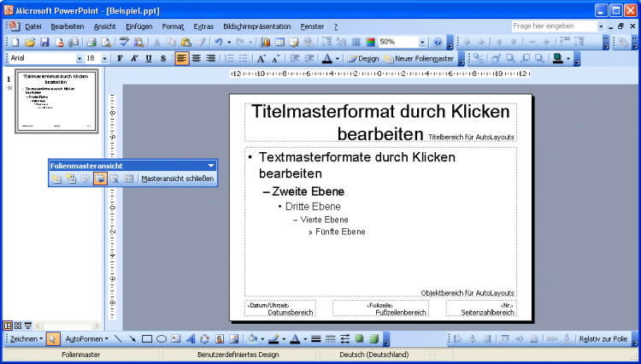
Task: Insert WordArt from the drawing toolbar
Action: 191,339
